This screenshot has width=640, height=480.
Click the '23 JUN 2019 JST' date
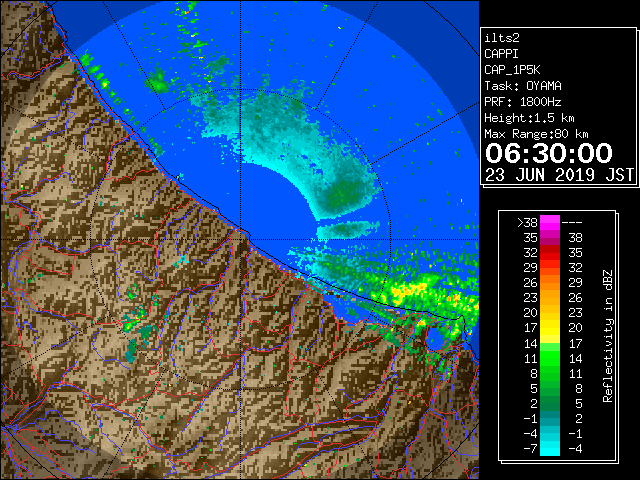tap(559, 175)
